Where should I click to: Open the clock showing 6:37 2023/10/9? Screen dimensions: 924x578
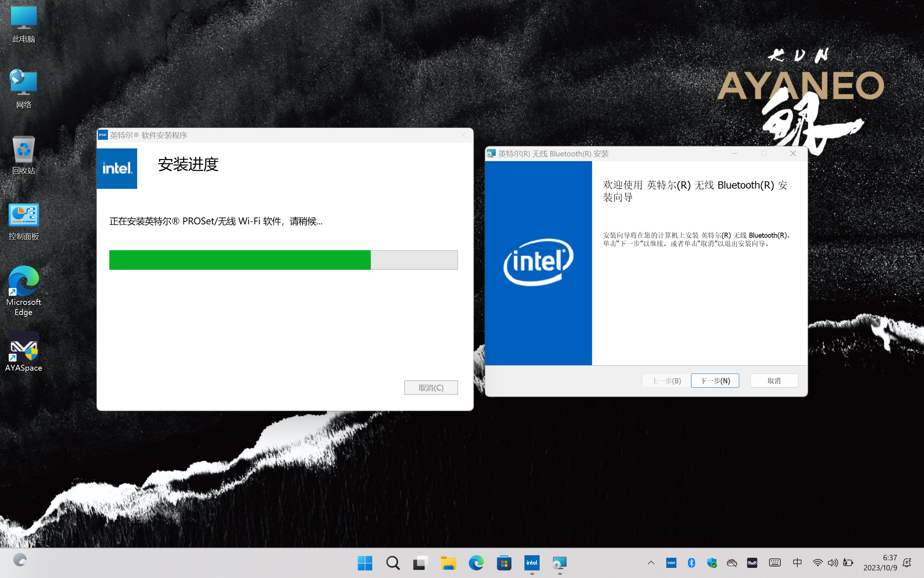point(880,563)
